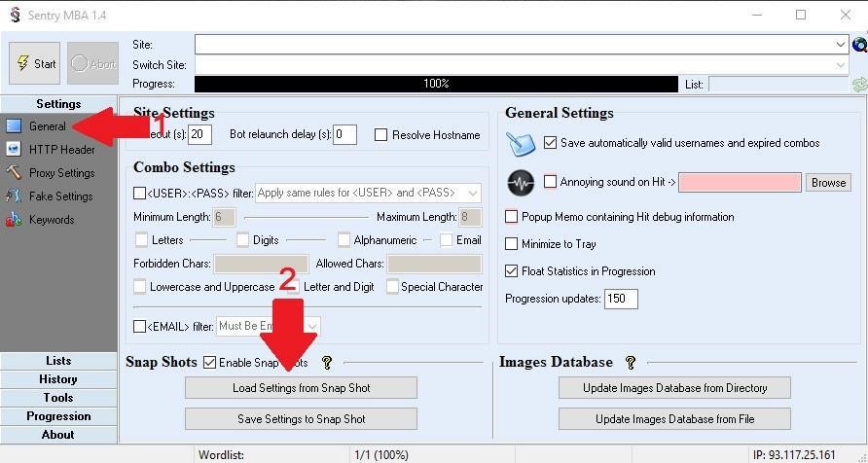868x463 pixels.
Task: Click the Progression updates field showing 150
Action: click(x=621, y=299)
